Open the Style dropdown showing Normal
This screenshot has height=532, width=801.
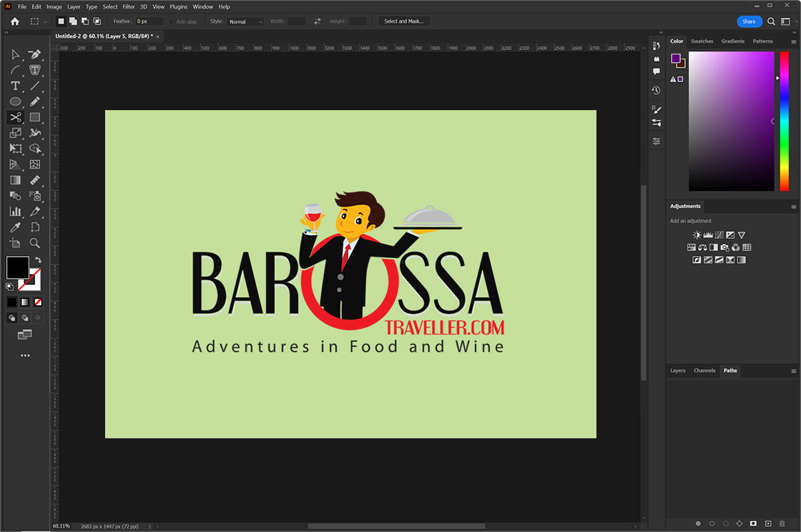[x=245, y=21]
